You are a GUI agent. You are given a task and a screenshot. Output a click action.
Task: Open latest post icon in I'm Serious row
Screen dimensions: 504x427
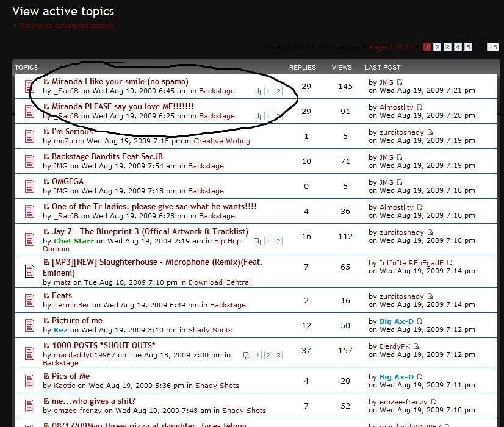tap(430, 132)
